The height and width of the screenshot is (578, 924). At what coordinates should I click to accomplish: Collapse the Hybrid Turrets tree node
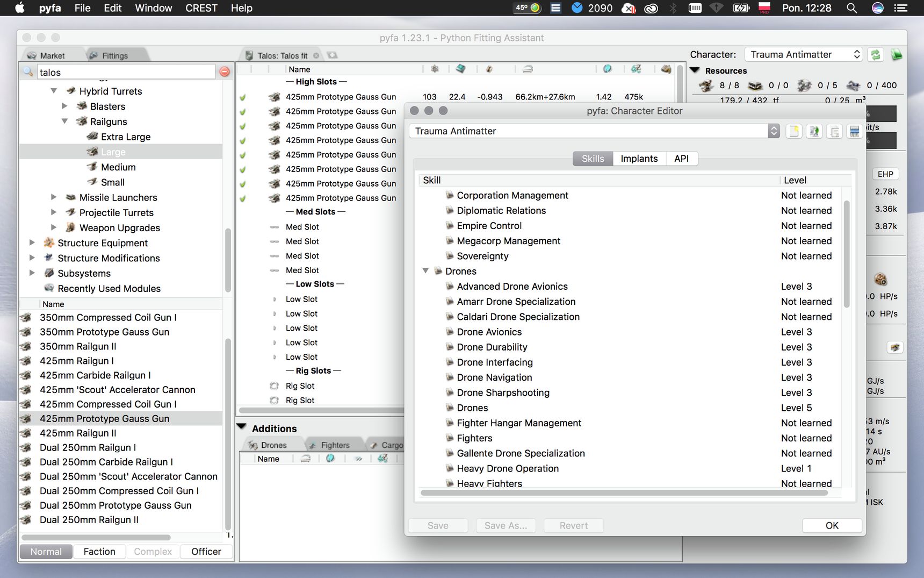(54, 91)
